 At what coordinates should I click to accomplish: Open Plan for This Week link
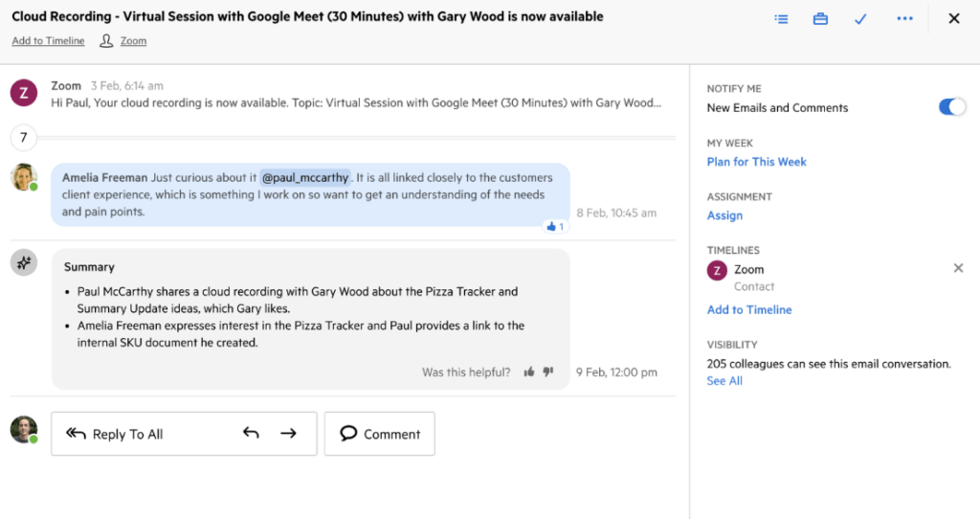pyautogui.click(x=756, y=162)
